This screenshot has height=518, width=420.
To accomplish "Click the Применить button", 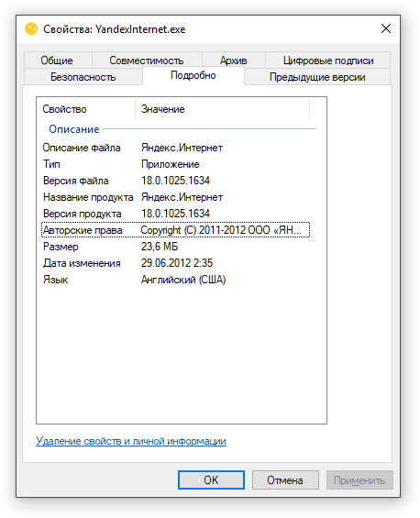I will tap(359, 480).
